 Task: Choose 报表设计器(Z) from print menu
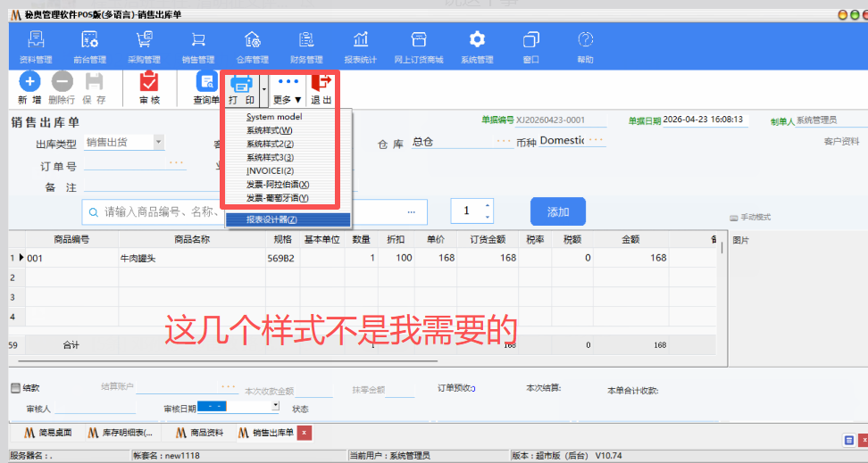[271, 219]
